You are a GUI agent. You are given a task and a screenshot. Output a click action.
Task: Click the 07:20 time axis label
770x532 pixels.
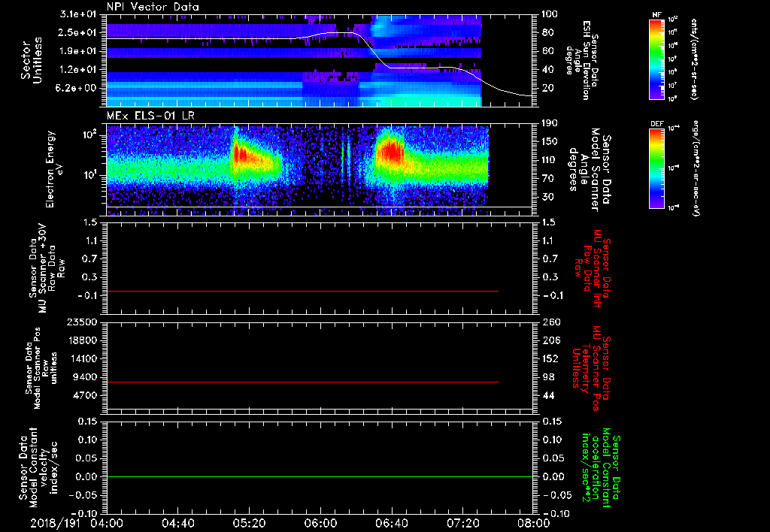click(462, 523)
